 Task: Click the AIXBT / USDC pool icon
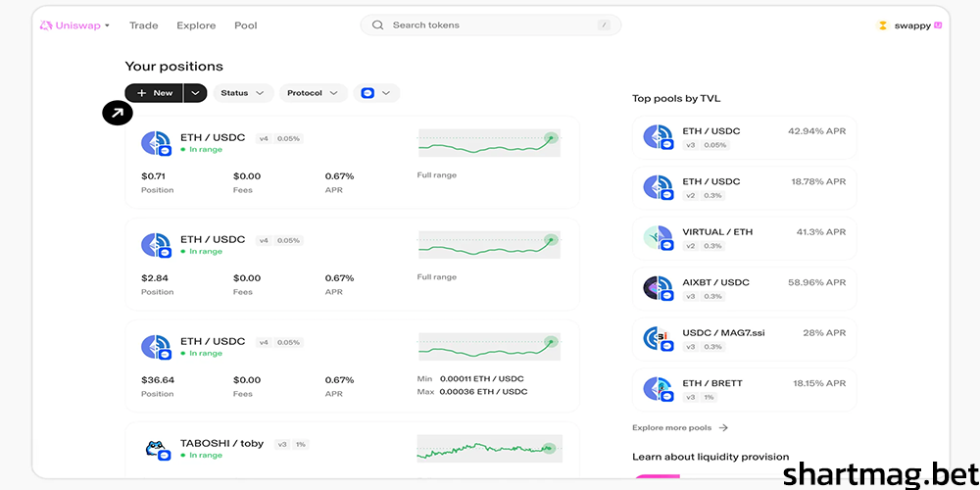tap(658, 288)
